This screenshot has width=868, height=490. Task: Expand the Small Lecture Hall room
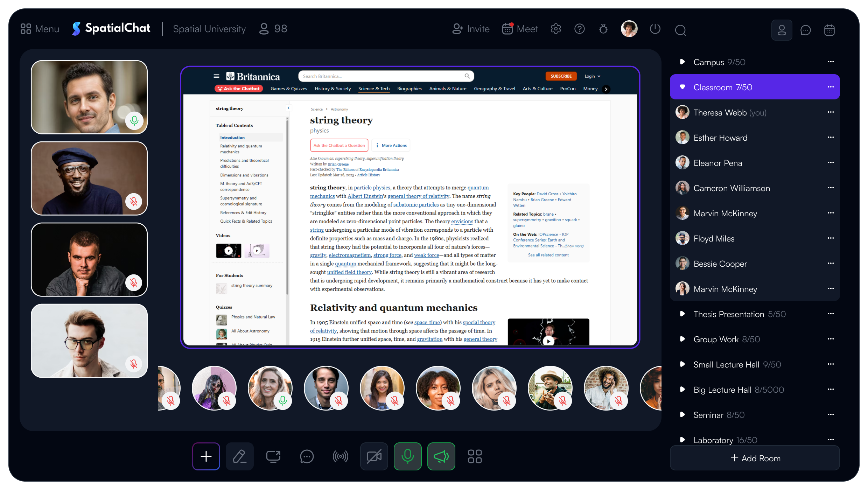point(682,364)
